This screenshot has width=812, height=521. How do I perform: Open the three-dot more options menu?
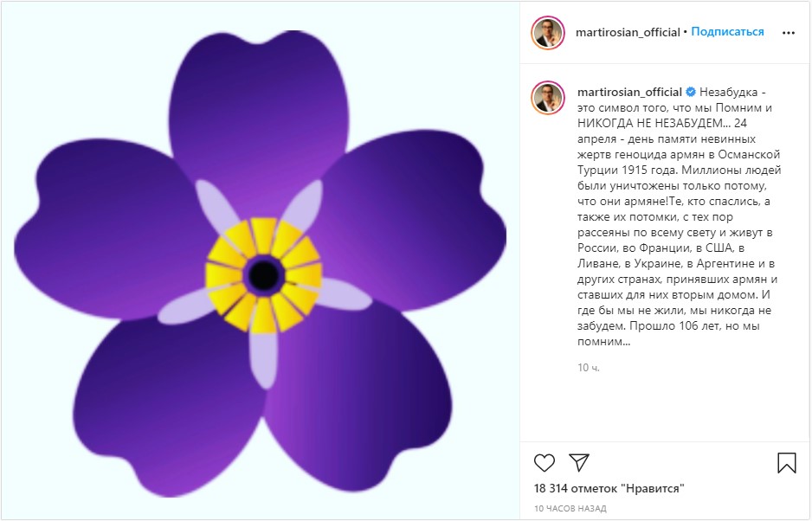pos(788,33)
